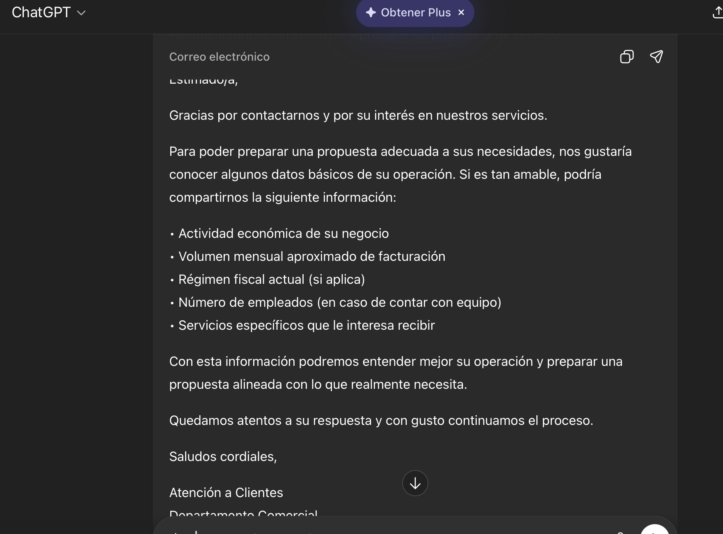Viewport: 723px width, 534px height.
Task: Click the Servicios específicos bullet line
Action: click(x=304, y=325)
